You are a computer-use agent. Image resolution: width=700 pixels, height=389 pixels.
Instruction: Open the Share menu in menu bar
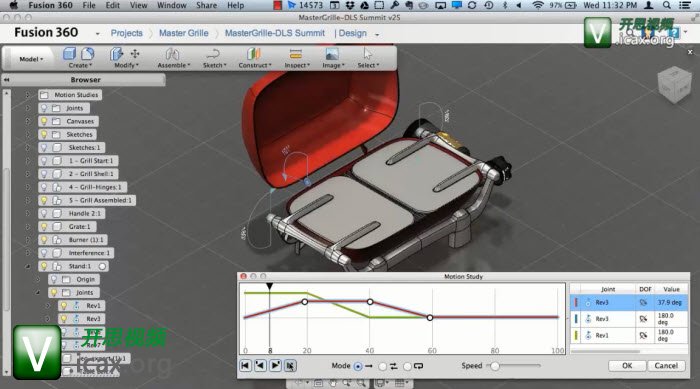click(206, 5)
